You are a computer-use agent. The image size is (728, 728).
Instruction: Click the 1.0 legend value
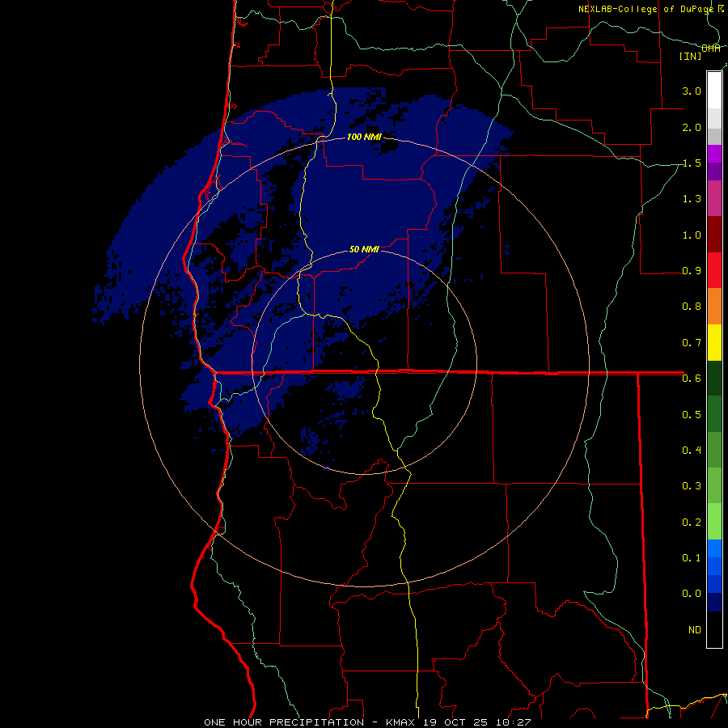692,235
